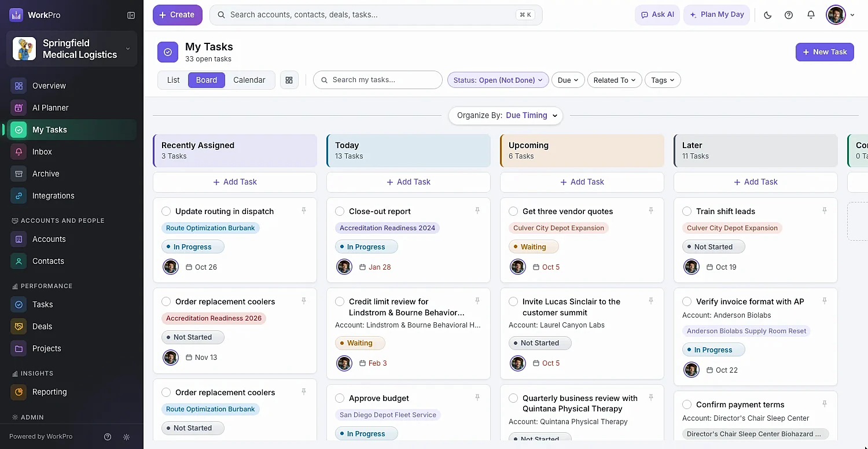868x449 pixels.
Task: Open Overview in the sidebar
Action: pos(72,86)
